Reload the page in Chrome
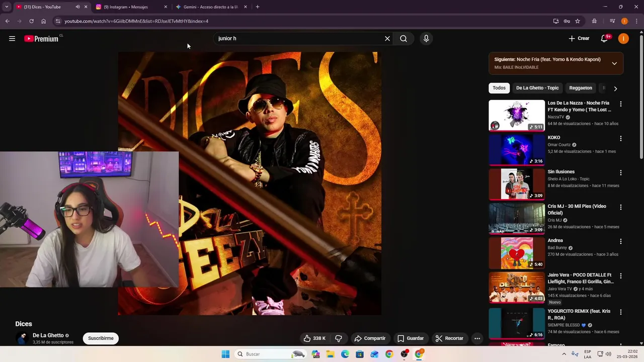 click(x=31, y=21)
